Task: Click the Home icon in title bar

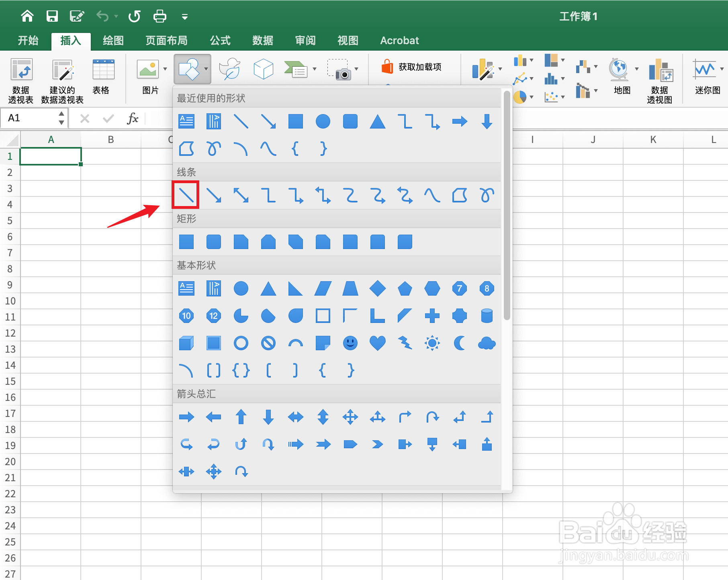Action: point(27,16)
